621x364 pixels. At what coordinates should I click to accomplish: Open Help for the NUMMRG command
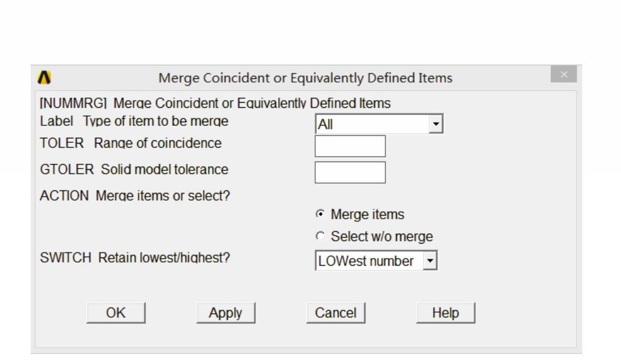click(x=446, y=313)
